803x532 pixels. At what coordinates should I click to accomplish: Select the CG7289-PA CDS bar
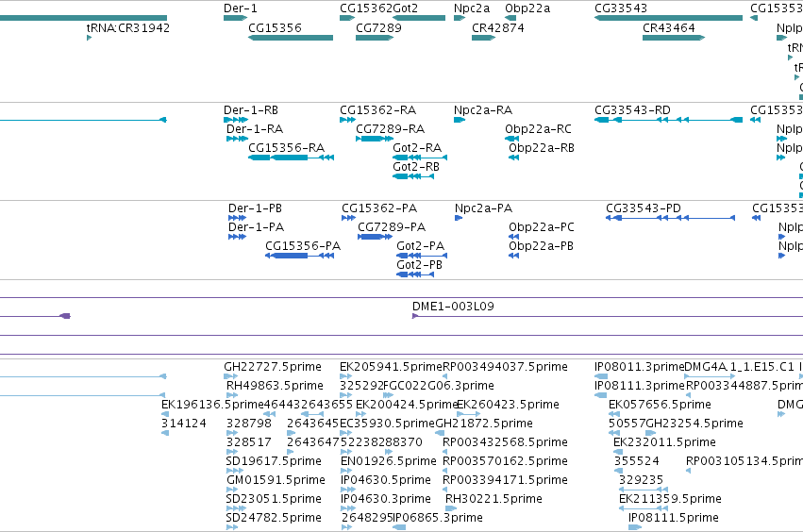(x=375, y=237)
